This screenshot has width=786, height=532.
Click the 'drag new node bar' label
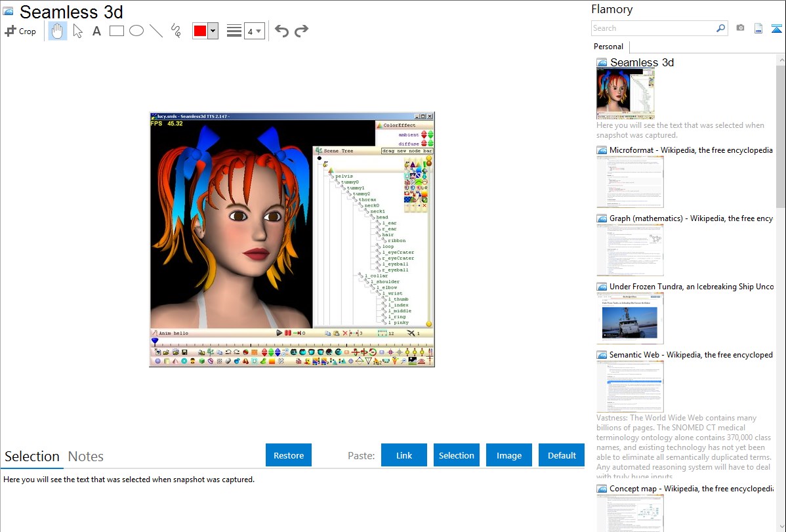tap(407, 150)
